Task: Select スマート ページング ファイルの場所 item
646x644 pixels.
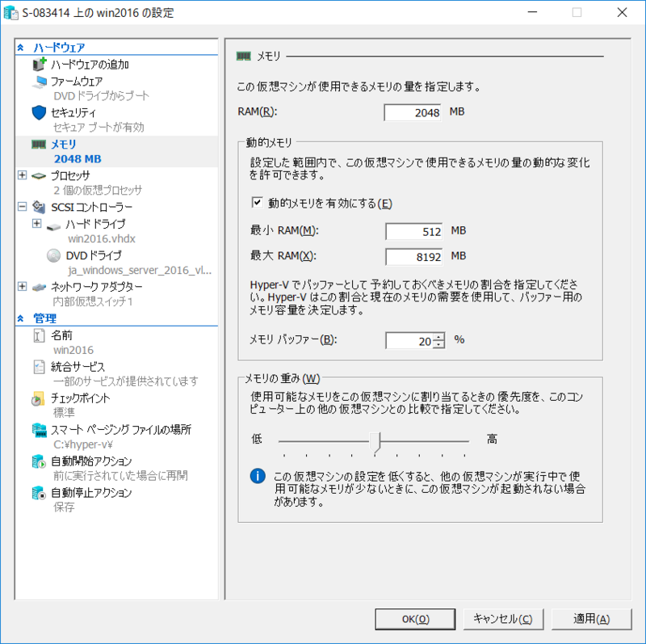Action: [x=120, y=430]
